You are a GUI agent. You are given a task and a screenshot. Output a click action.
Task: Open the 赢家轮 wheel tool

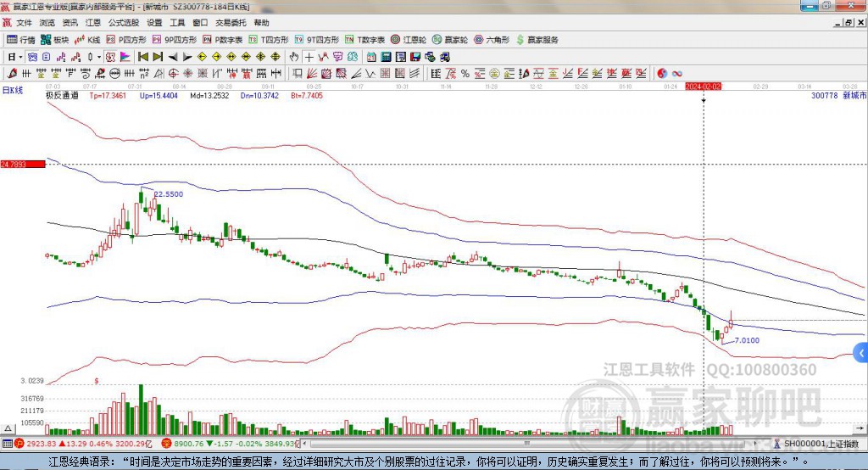(x=449, y=40)
